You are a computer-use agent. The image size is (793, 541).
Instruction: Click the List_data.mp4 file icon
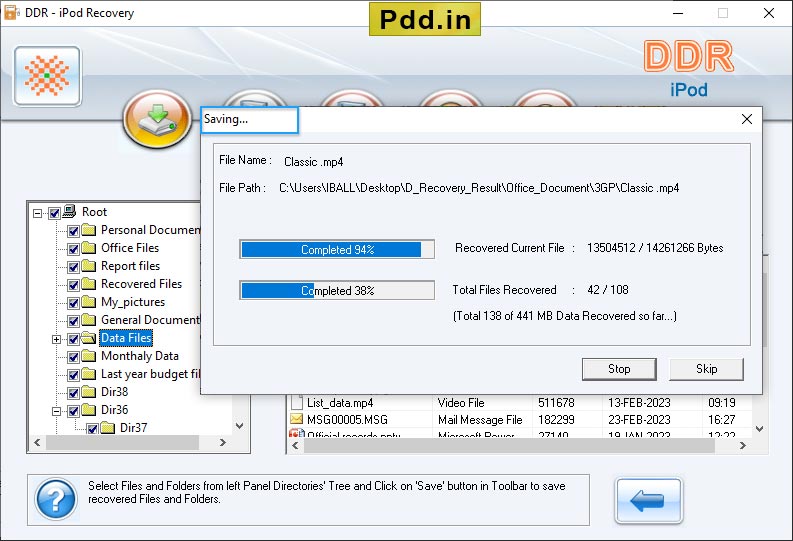(297, 402)
